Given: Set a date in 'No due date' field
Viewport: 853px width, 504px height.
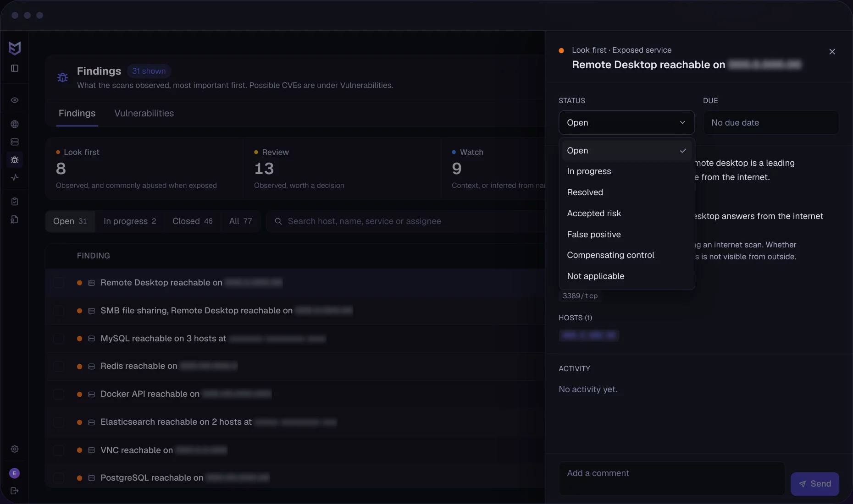Looking at the screenshot, I should 771,122.
